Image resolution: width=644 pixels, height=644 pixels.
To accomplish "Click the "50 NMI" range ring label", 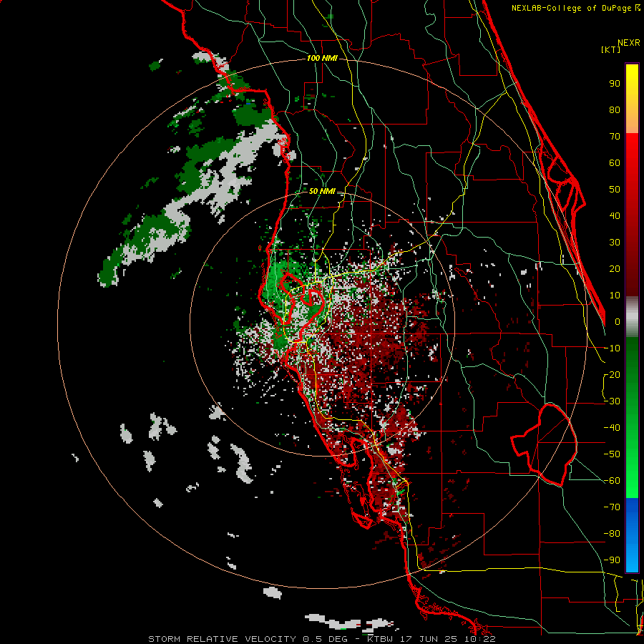I will coord(321,191).
